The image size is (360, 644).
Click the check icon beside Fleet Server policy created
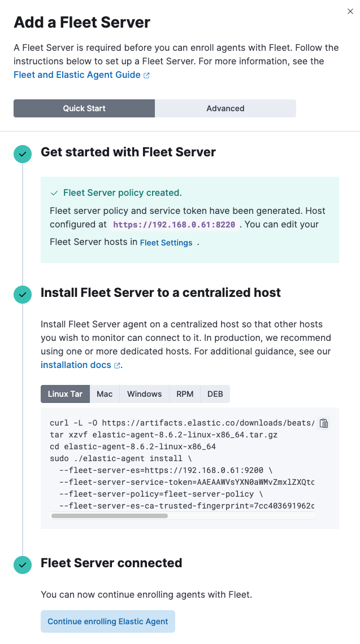point(54,193)
